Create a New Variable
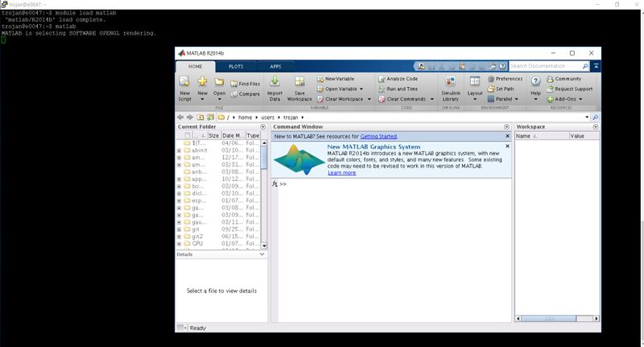The width and height of the screenshot is (644, 347). [x=336, y=78]
